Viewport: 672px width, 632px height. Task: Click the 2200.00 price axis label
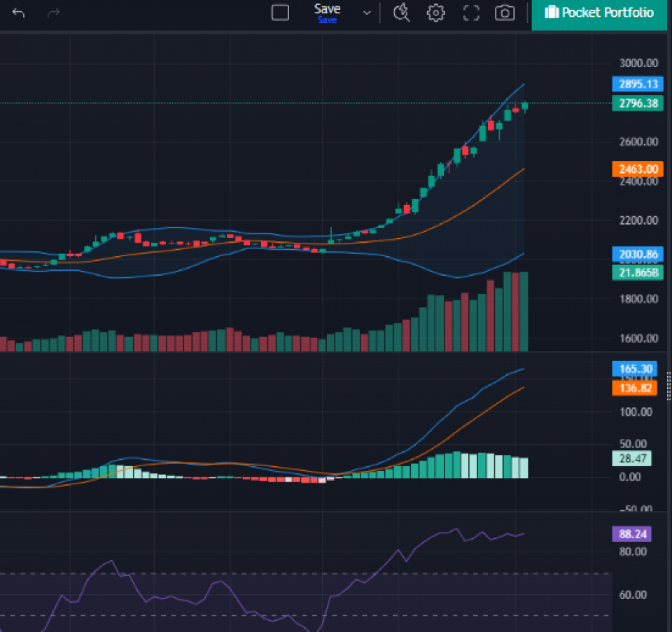coord(638,220)
